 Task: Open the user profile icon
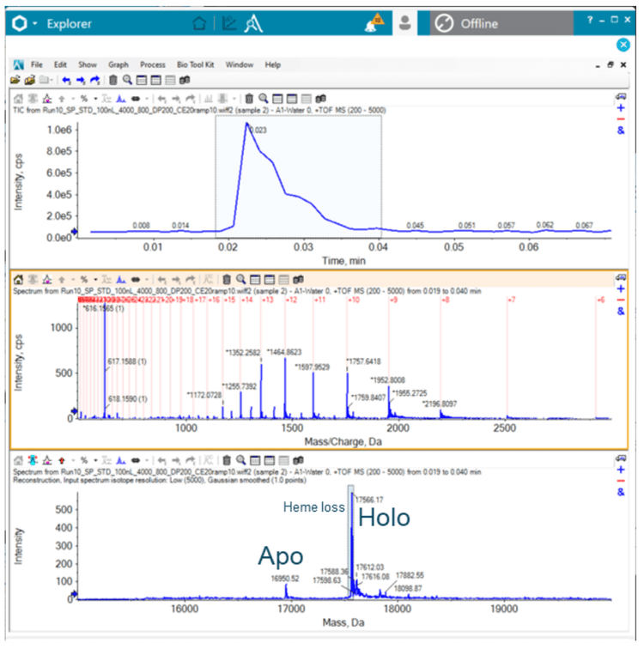click(404, 24)
